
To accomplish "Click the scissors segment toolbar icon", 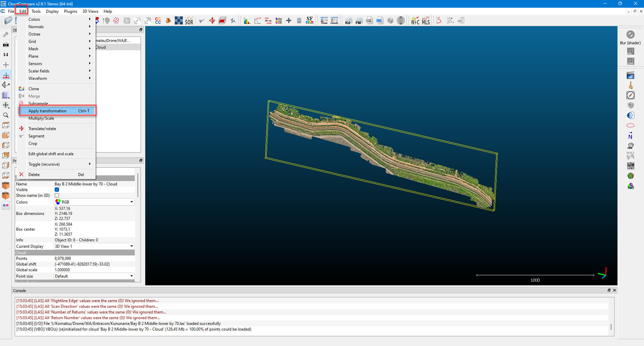I will (202, 21).
